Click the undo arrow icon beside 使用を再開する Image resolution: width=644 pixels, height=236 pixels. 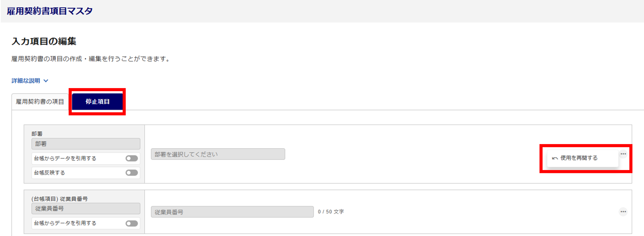point(555,158)
